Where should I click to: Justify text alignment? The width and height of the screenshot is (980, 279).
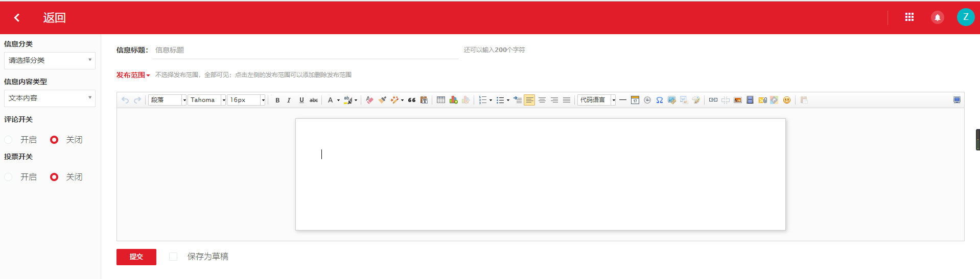click(567, 100)
